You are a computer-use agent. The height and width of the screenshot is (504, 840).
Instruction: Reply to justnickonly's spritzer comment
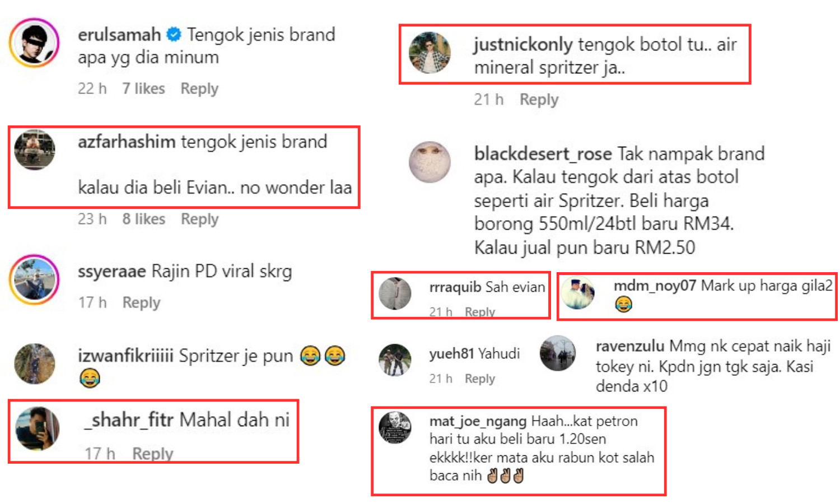click(x=539, y=99)
